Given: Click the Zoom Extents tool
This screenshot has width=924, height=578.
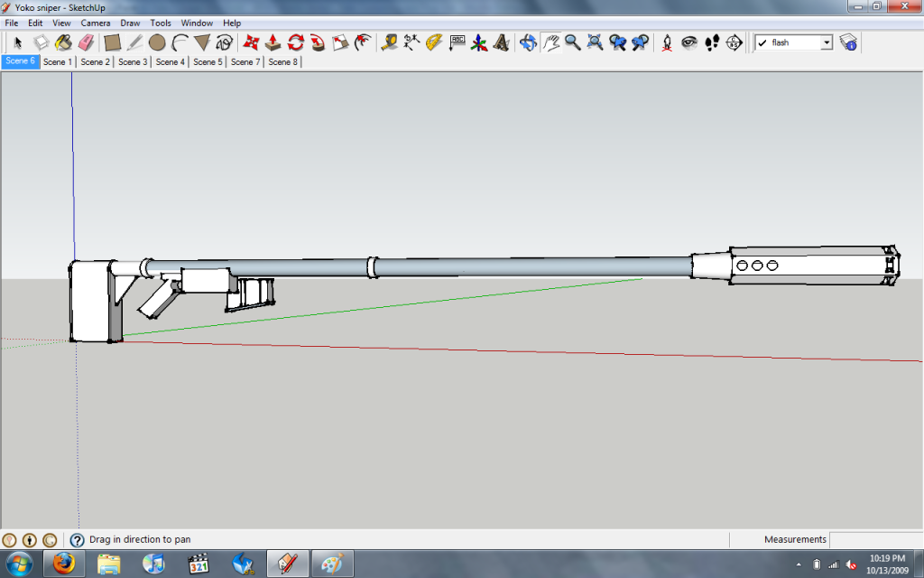Looking at the screenshot, I should coord(596,42).
